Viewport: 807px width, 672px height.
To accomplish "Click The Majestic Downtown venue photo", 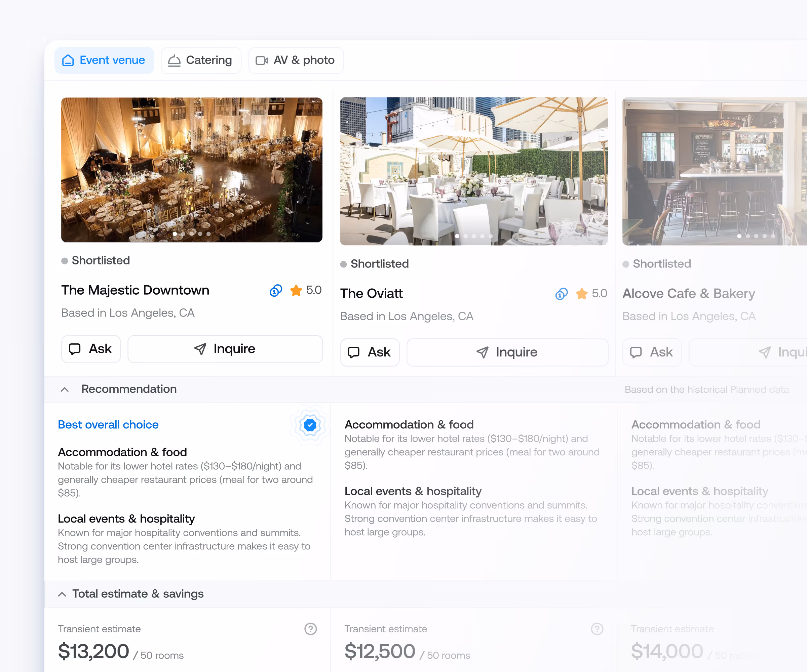I will coord(192,170).
